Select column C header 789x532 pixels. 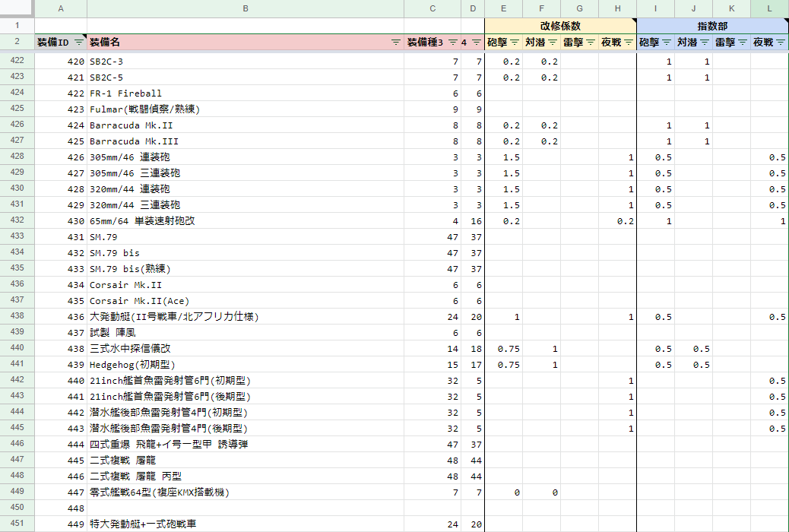(x=433, y=8)
